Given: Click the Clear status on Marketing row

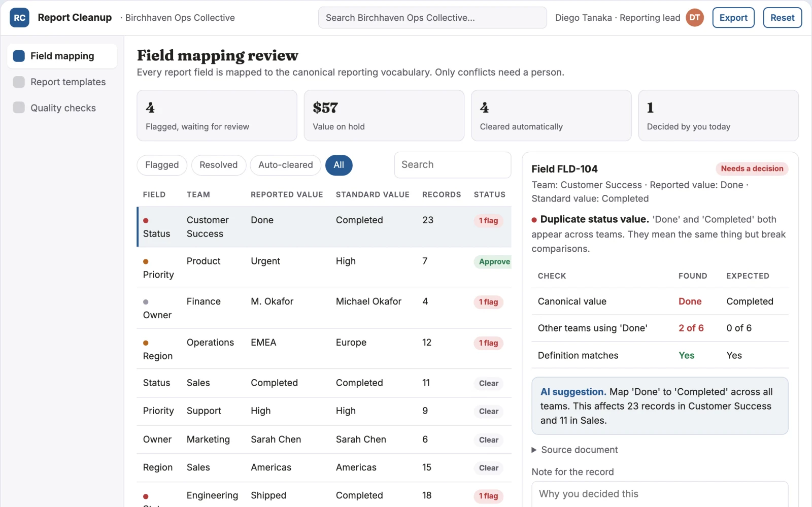Looking at the screenshot, I should pyautogui.click(x=489, y=440).
